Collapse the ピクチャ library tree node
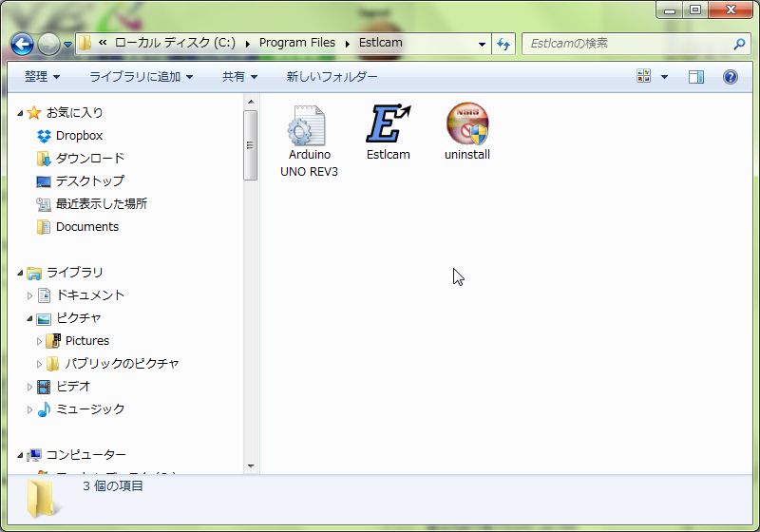760x532 pixels. (30, 318)
